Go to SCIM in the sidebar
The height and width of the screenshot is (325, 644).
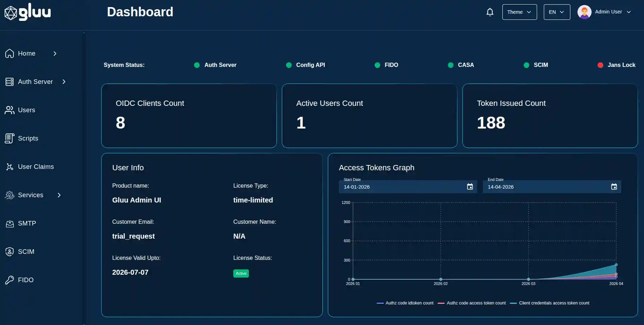(26, 252)
